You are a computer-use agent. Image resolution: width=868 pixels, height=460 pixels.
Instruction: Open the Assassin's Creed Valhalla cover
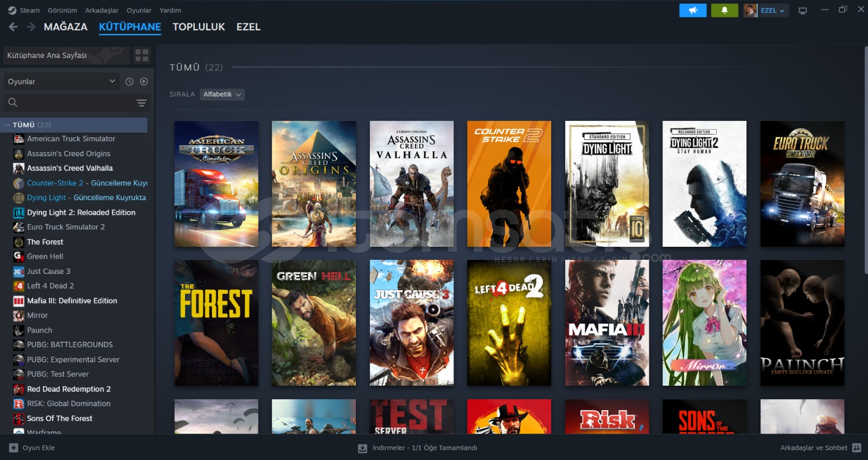(412, 184)
